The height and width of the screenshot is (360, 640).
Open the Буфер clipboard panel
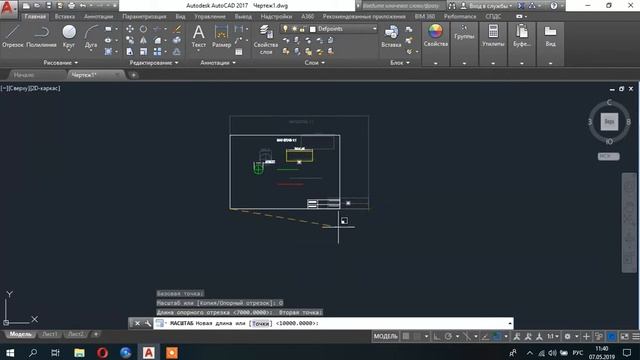pos(522,36)
